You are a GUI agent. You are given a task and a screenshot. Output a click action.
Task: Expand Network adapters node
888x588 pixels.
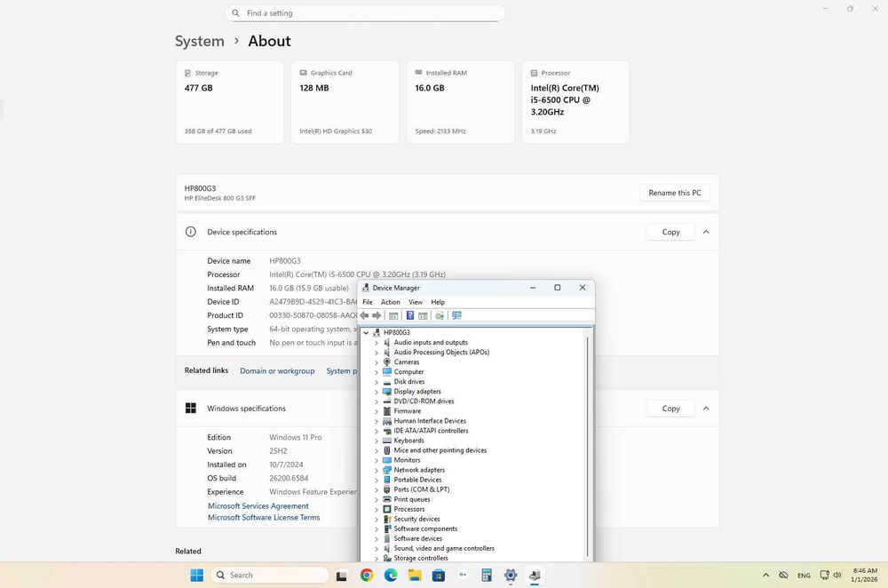click(377, 470)
